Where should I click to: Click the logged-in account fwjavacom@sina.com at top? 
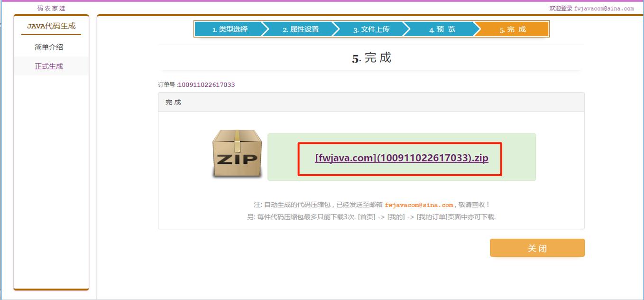604,9
